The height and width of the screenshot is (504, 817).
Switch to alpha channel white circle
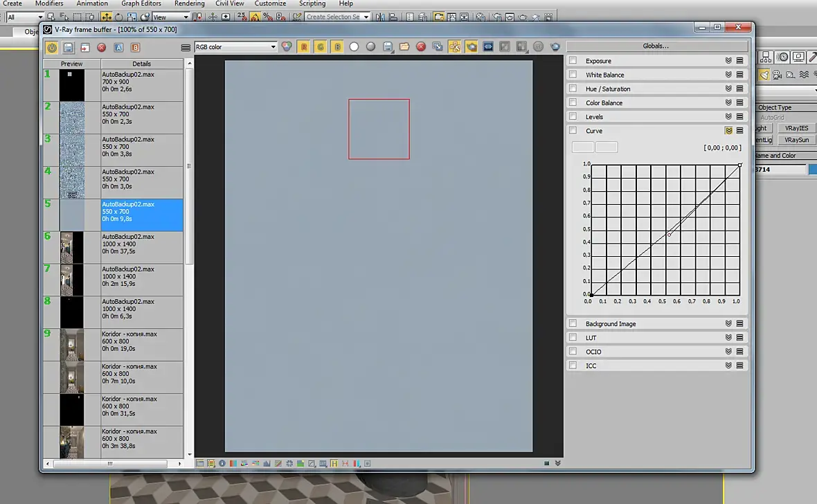click(354, 47)
